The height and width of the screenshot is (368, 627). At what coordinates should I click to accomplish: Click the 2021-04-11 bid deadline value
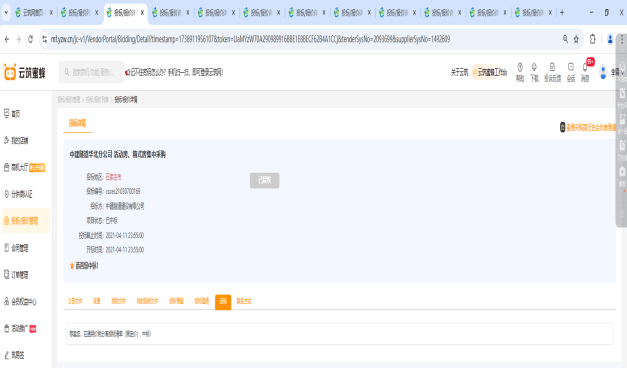tap(125, 235)
